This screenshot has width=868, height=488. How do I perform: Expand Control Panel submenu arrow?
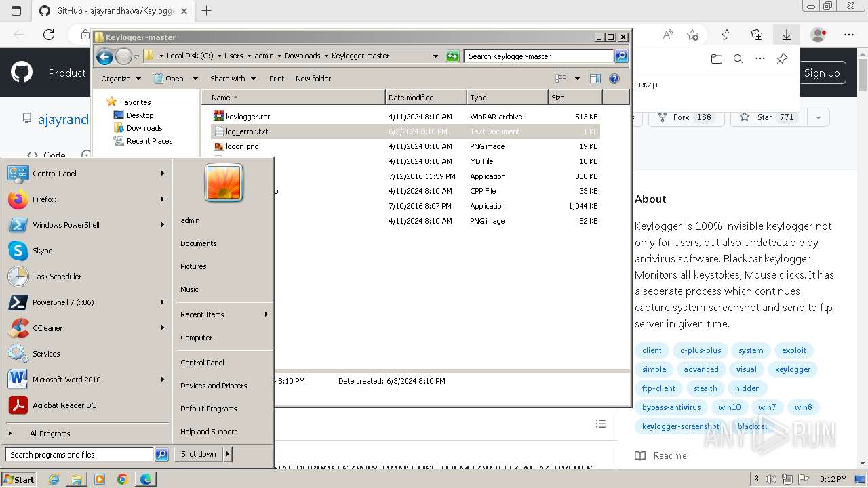coord(163,174)
